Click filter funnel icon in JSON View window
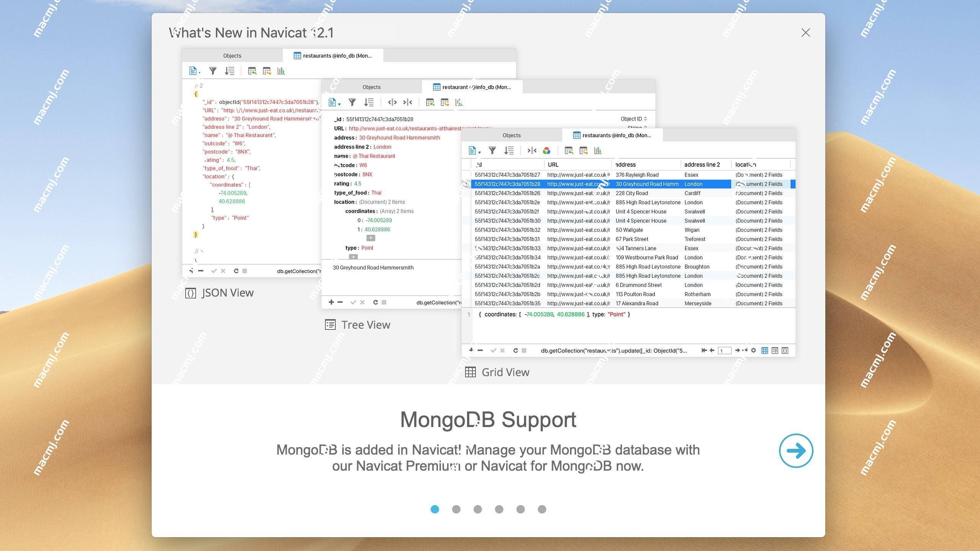Image resolution: width=980 pixels, height=551 pixels. [x=213, y=71]
